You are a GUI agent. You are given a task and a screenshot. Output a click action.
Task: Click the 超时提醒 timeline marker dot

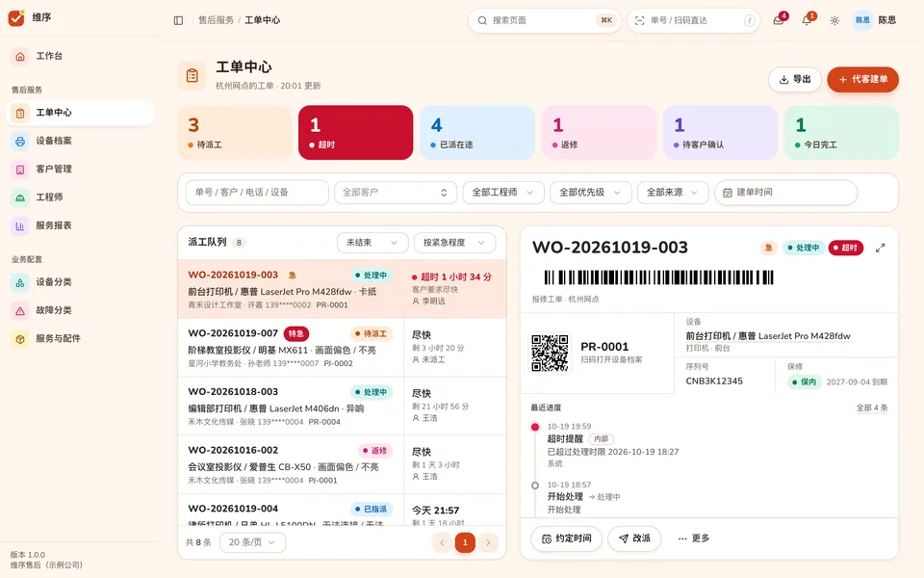535,427
